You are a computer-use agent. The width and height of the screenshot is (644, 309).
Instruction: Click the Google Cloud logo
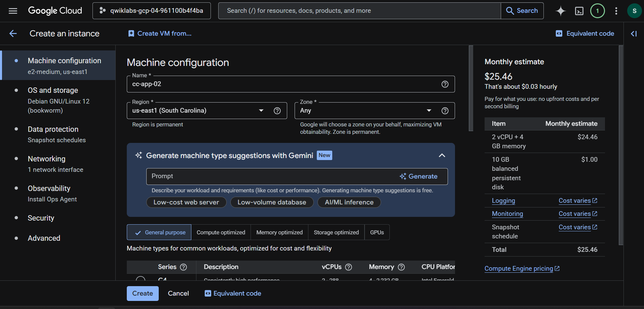pyautogui.click(x=55, y=11)
